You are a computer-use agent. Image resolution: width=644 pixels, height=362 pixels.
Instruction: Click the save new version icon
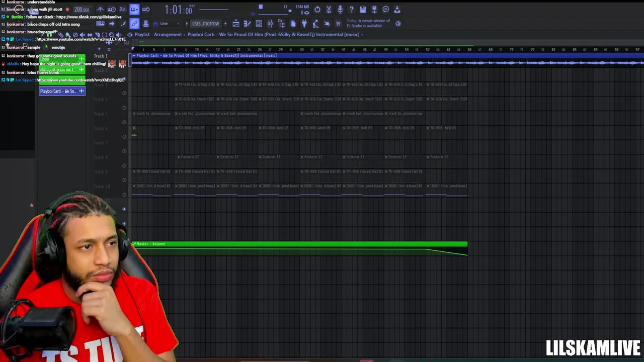[x=374, y=10]
